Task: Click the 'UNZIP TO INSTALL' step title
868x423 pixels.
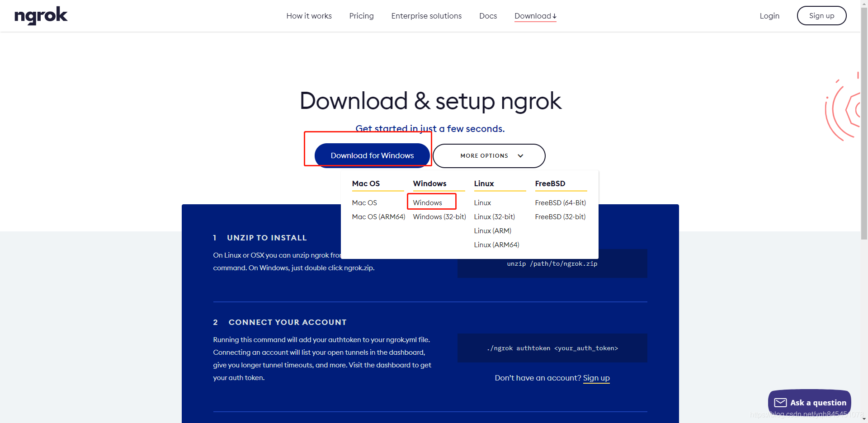Action: click(267, 238)
